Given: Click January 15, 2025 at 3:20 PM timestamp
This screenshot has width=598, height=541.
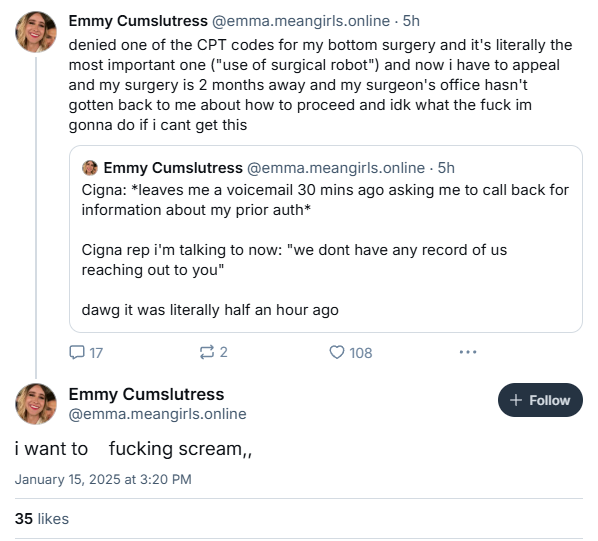Looking at the screenshot, I should 103,479.
